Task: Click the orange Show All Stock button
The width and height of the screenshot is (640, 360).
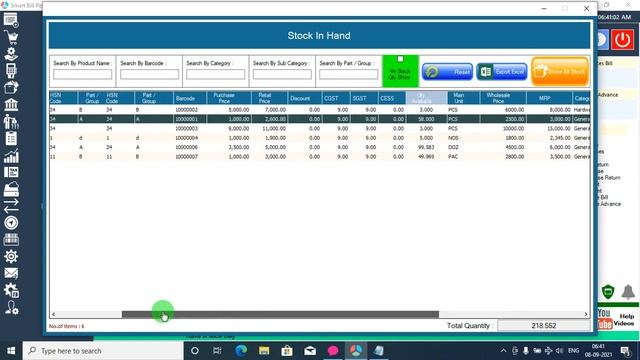Action: coord(560,71)
